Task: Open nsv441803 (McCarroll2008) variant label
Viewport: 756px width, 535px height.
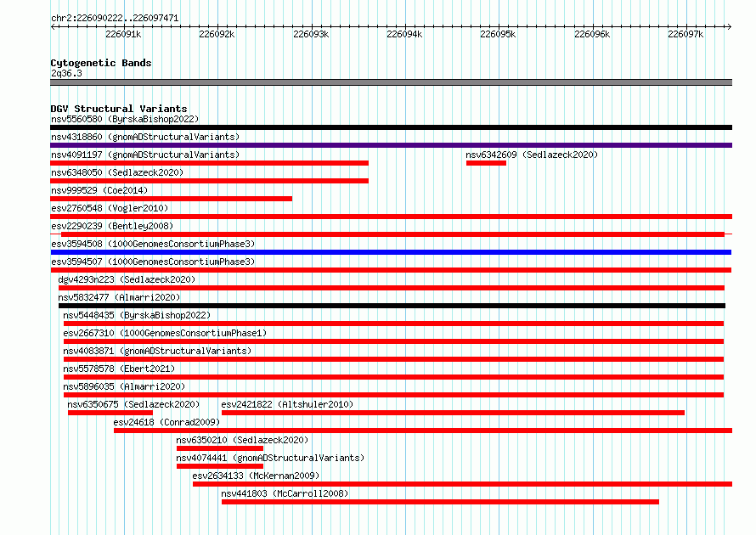Action: click(x=285, y=493)
